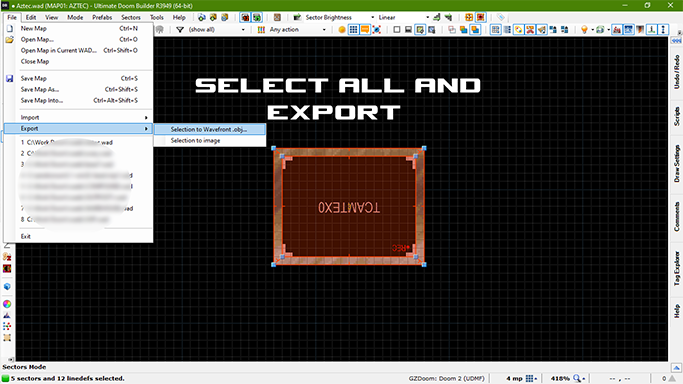This screenshot has height=384, width=683.
Task: Click the Sector Brightness gradient icon
Action: [298, 17]
